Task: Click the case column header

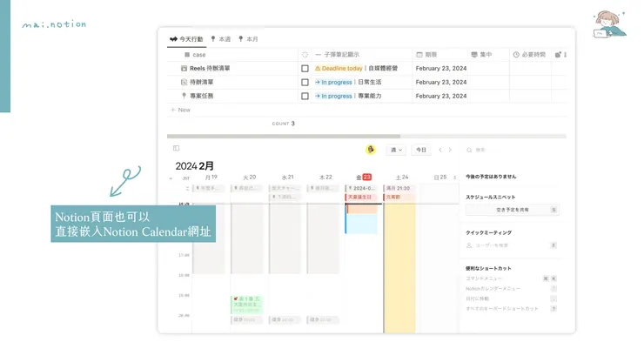Action: coord(195,55)
